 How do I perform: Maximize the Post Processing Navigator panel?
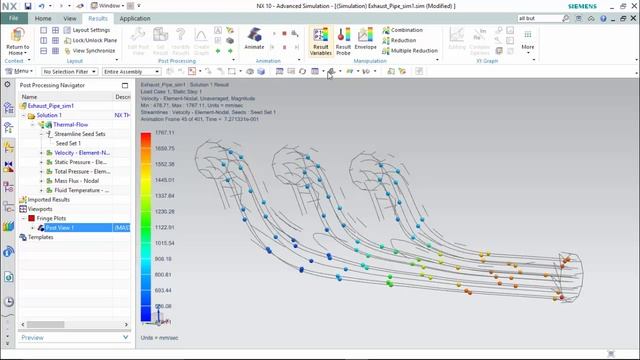tap(125, 85)
